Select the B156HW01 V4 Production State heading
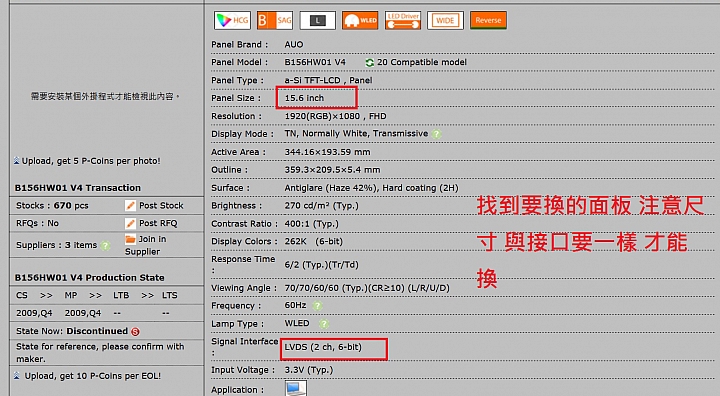The image size is (720, 396). 90,278
